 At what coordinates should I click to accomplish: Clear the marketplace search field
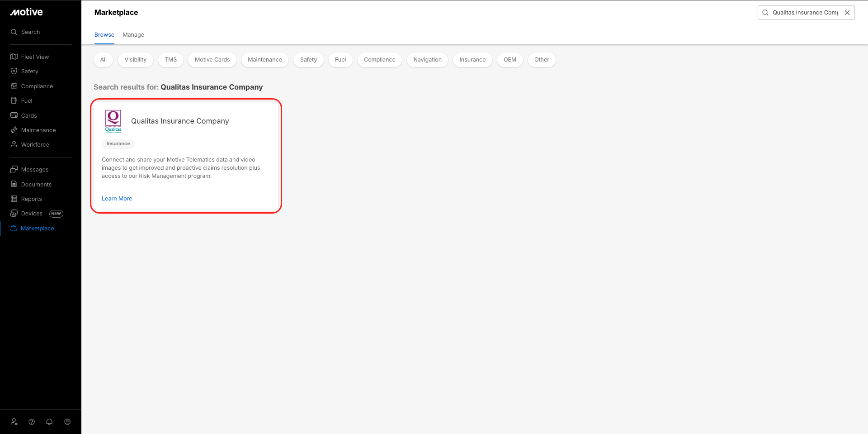click(847, 13)
